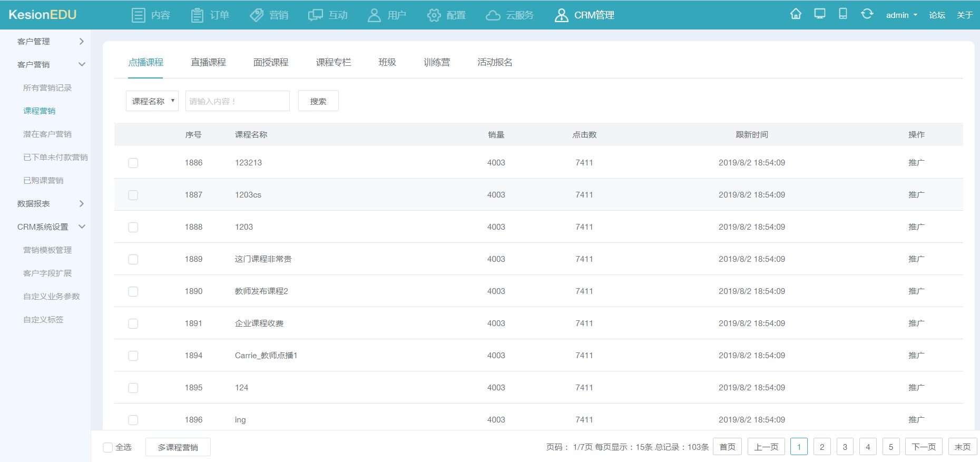Viewport: 980px width, 462px height.
Task: Open the 营销 marketing tag icon
Action: pyautogui.click(x=257, y=15)
